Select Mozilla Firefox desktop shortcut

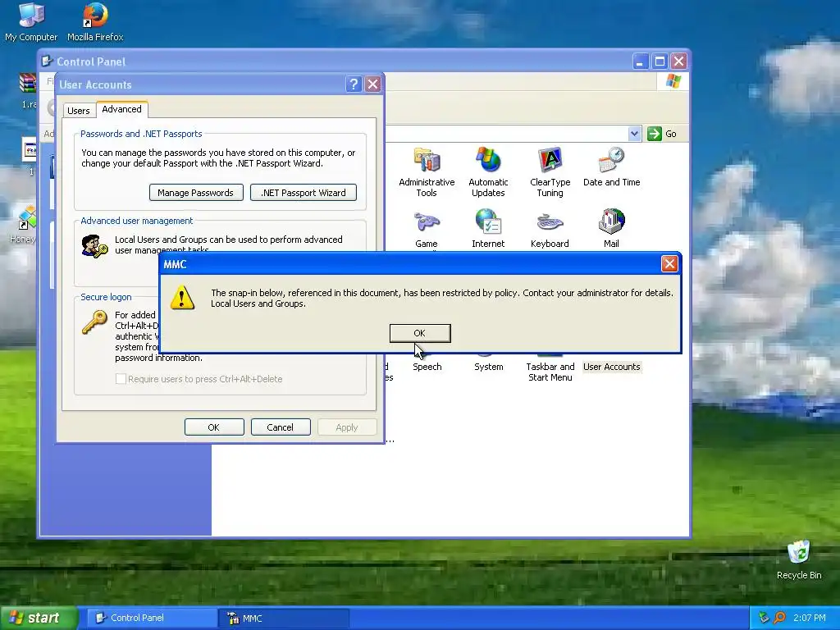point(95,22)
